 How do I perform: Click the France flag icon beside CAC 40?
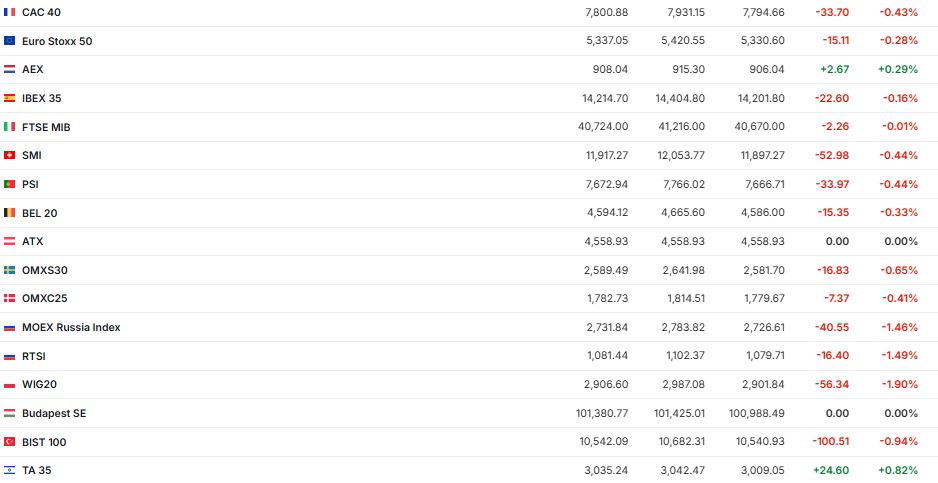pos(10,12)
